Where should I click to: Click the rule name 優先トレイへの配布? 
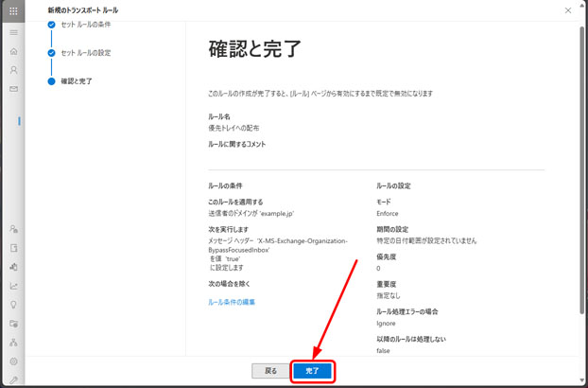click(x=233, y=128)
